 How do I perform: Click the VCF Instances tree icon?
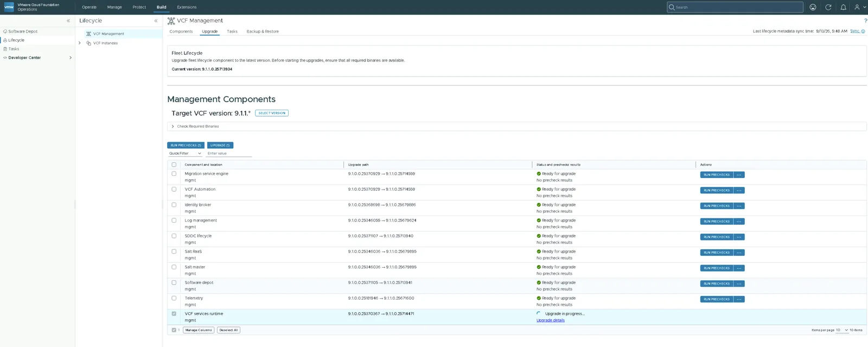(88, 43)
